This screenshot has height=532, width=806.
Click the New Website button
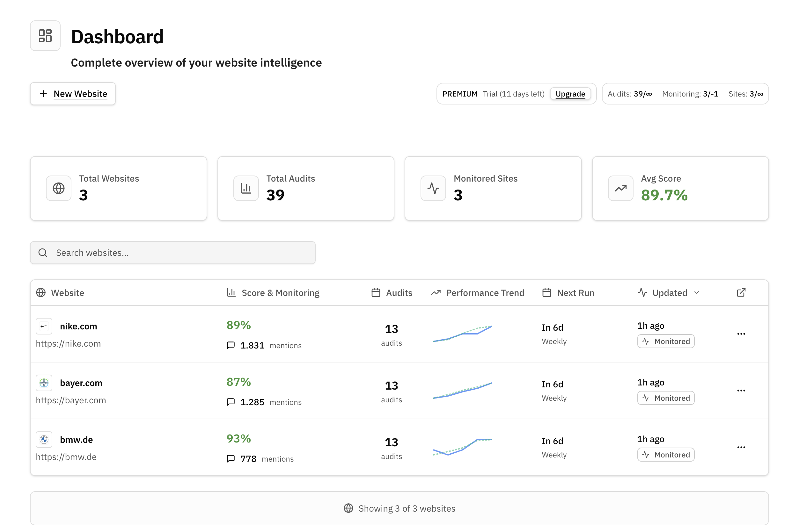pos(73,94)
